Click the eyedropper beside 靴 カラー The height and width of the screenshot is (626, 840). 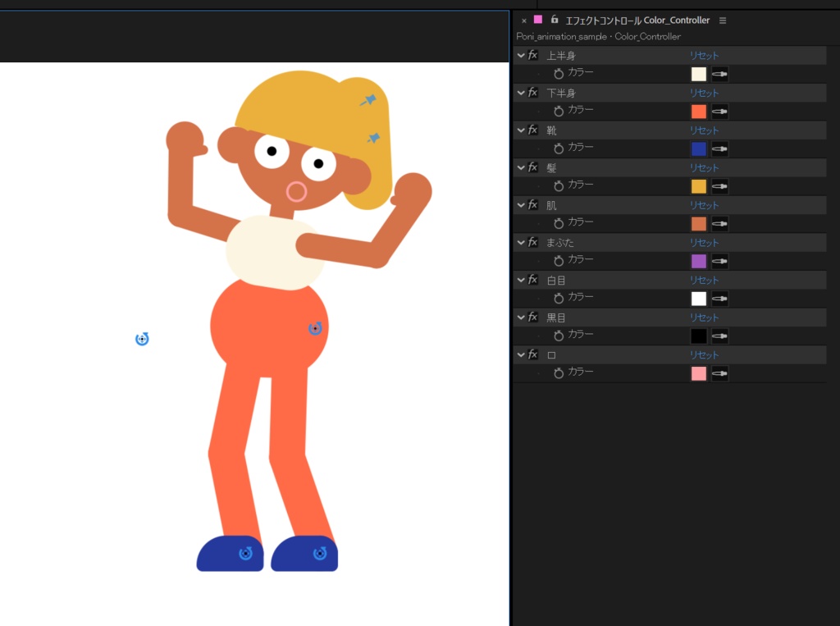[719, 149]
